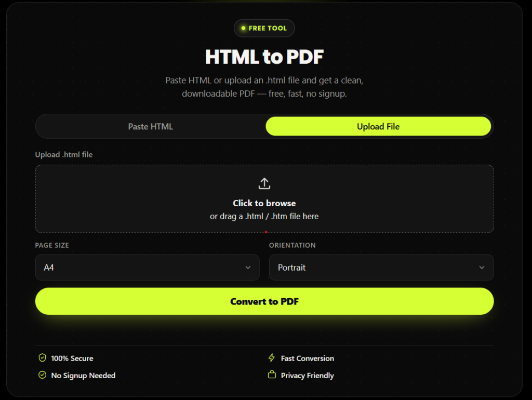Click the Convert to PDF button

point(264,301)
